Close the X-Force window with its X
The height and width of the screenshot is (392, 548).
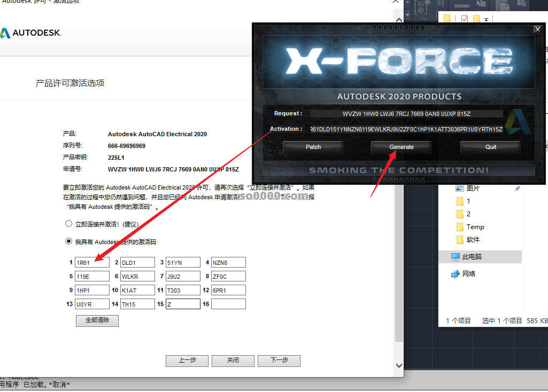pos(538,30)
